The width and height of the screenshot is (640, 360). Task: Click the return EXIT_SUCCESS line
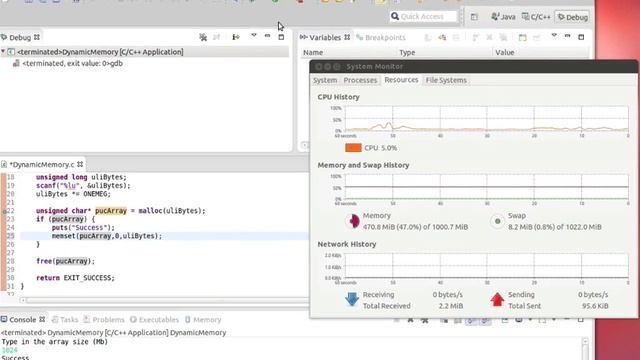75,278
